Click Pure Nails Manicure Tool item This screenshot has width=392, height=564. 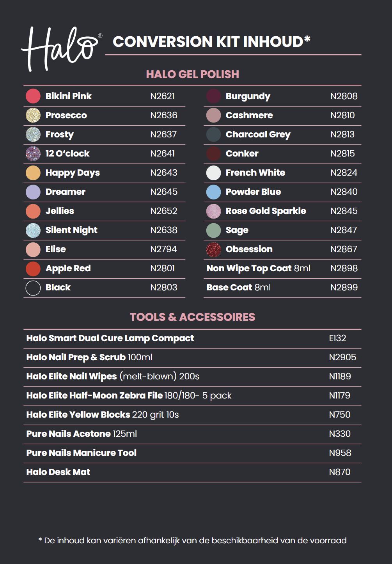[82, 453]
